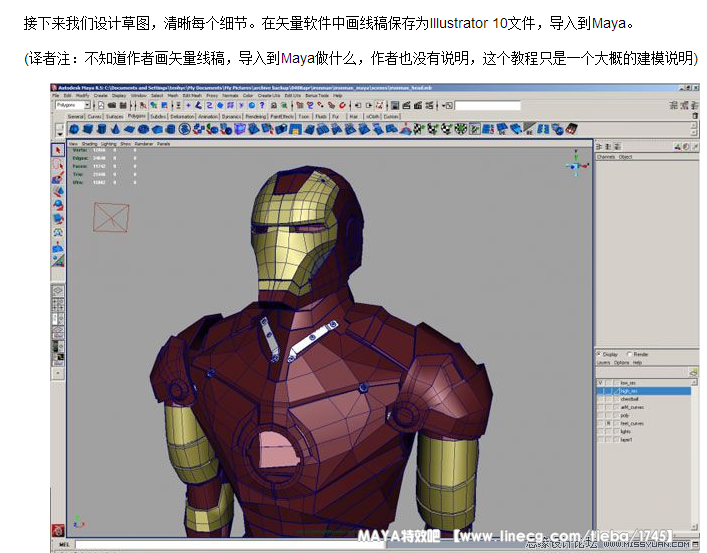Open the Create UVs menu
Viewport: 707px width, 553px height.
pos(269,96)
